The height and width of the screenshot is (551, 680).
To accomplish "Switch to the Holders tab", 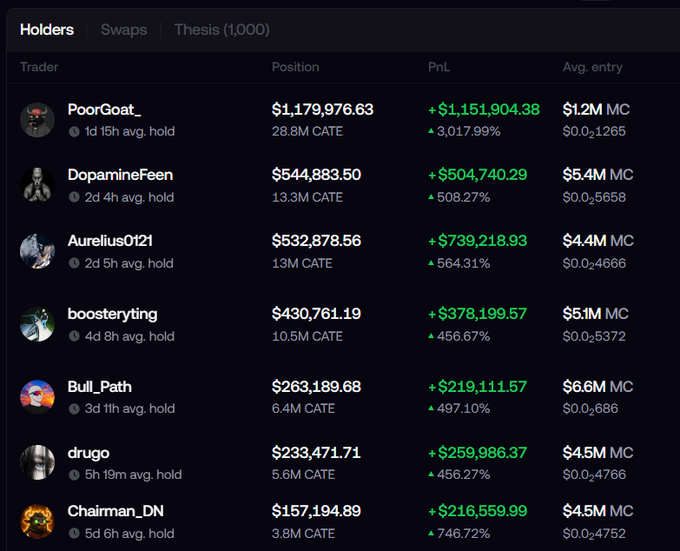I will (47, 30).
